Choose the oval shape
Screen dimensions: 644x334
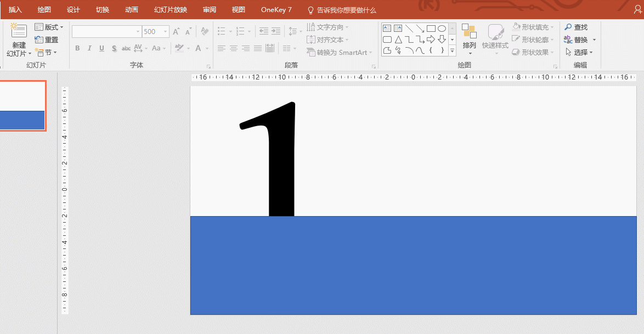coord(442,29)
